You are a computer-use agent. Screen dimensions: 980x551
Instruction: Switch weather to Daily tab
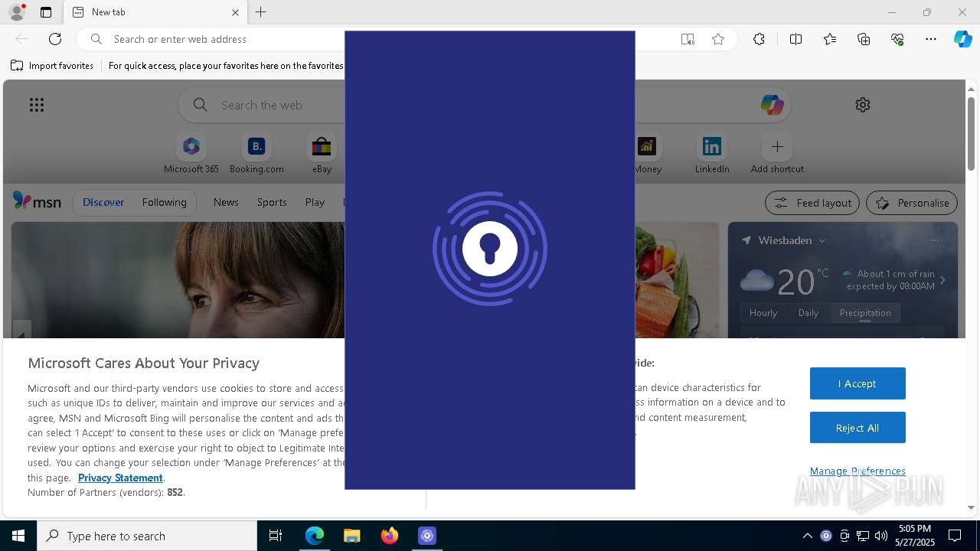coord(808,313)
